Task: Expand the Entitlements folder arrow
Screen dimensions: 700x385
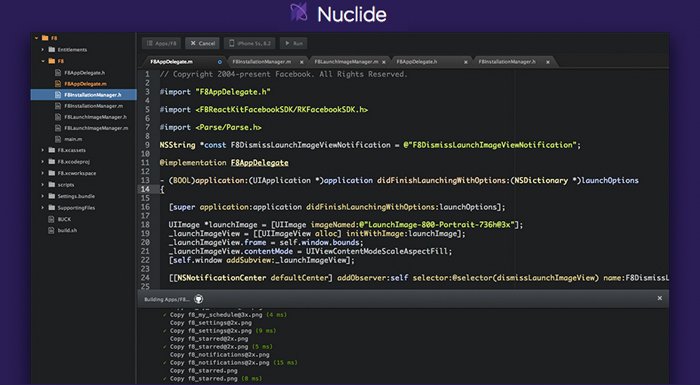Action: pos(43,50)
